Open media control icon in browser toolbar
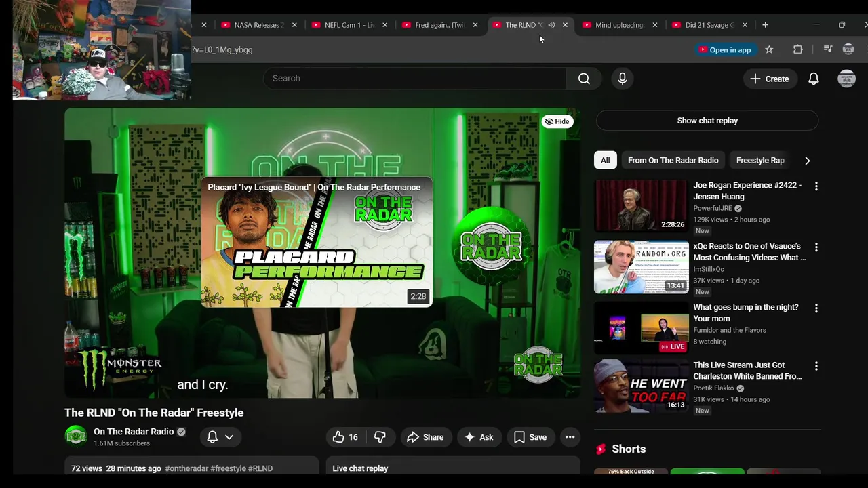Image resolution: width=868 pixels, height=488 pixels. pyautogui.click(x=827, y=49)
